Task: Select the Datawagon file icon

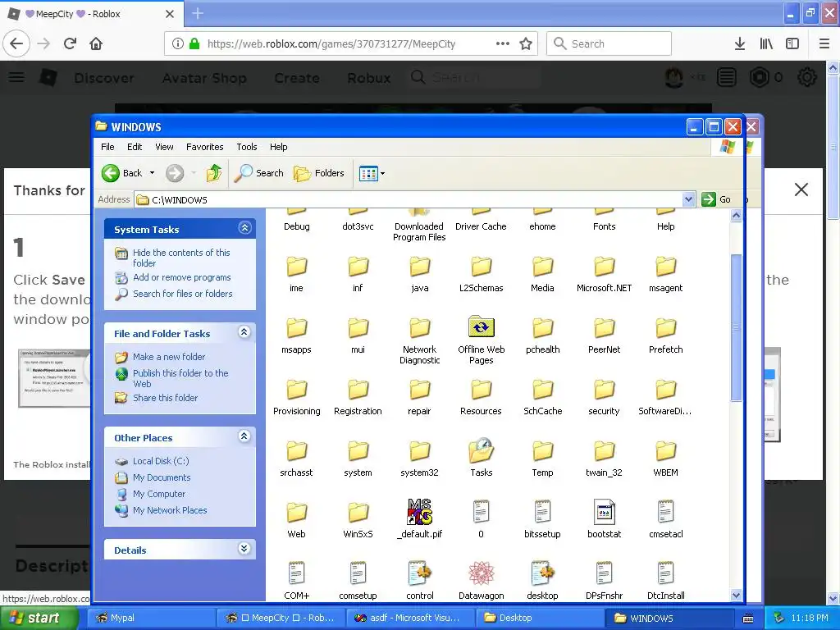Action: point(481,573)
